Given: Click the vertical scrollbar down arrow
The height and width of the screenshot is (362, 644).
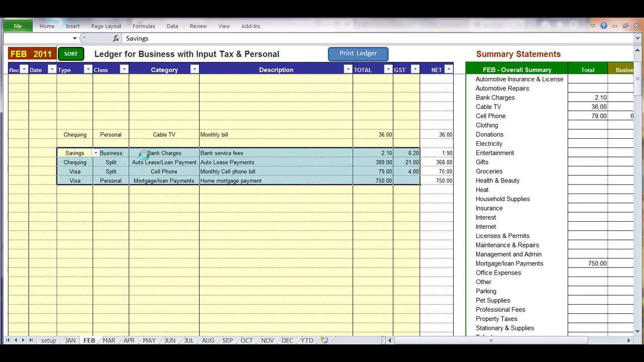Looking at the screenshot, I should click(x=638, y=331).
